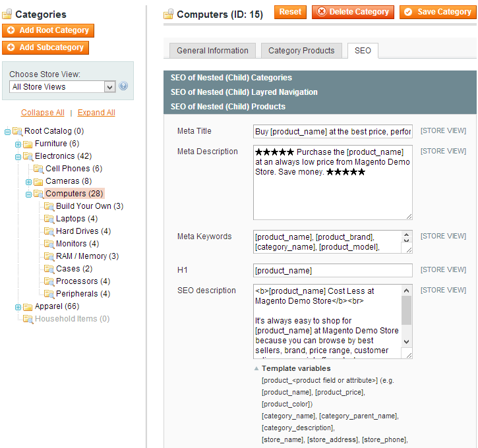This screenshot has width=478, height=448.
Task: Expand the Cameras category node
Action: point(29,181)
